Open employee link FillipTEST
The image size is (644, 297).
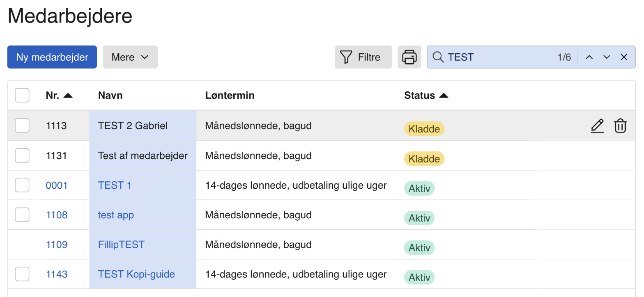pos(121,244)
